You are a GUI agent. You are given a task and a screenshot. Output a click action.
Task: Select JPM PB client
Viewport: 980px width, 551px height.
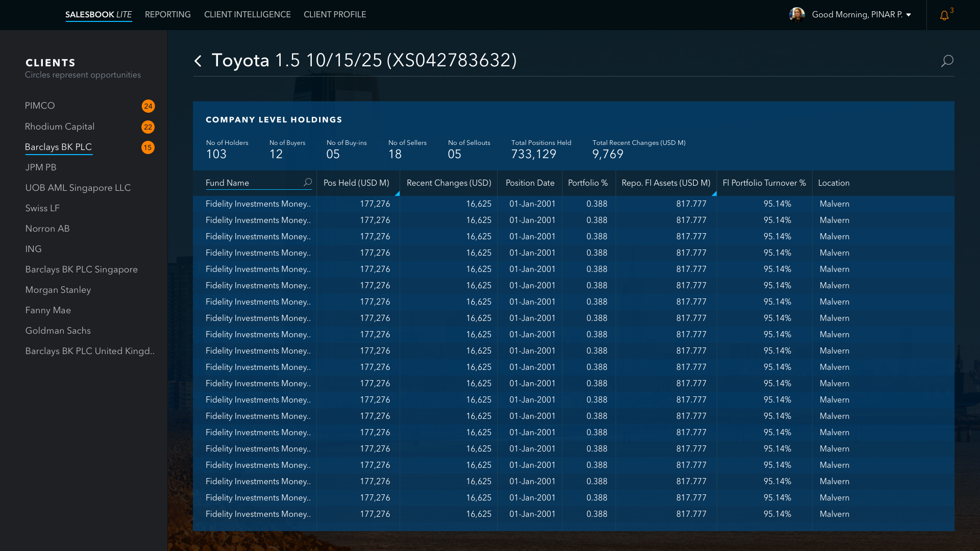tap(41, 167)
